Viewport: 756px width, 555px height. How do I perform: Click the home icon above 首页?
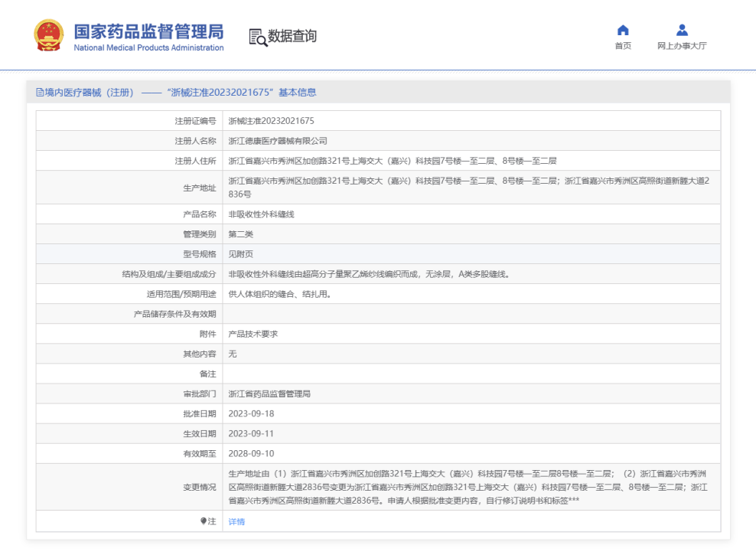pyautogui.click(x=623, y=30)
